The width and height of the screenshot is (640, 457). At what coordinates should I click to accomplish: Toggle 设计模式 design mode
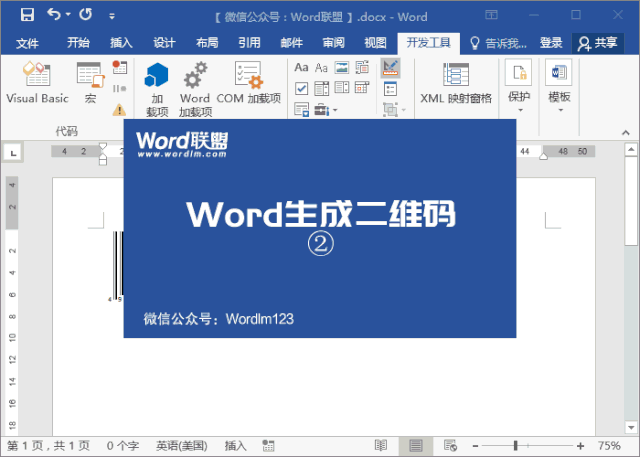tap(390, 68)
